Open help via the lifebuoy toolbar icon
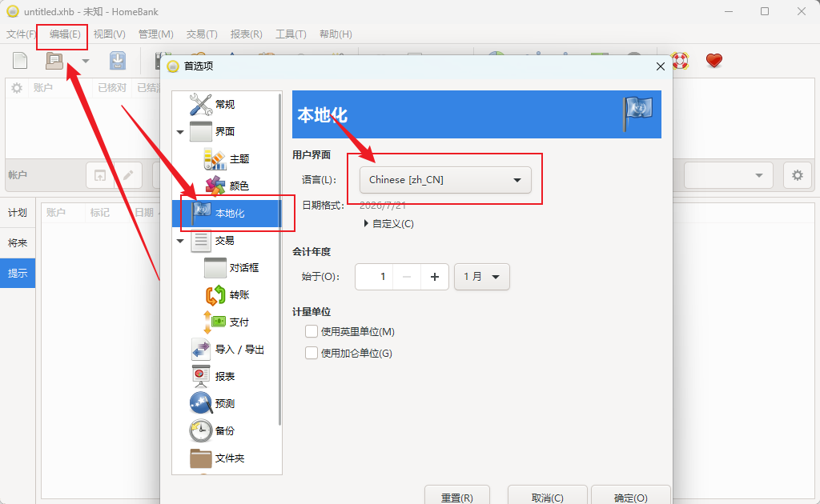Screen dimensions: 820x504 coord(680,61)
